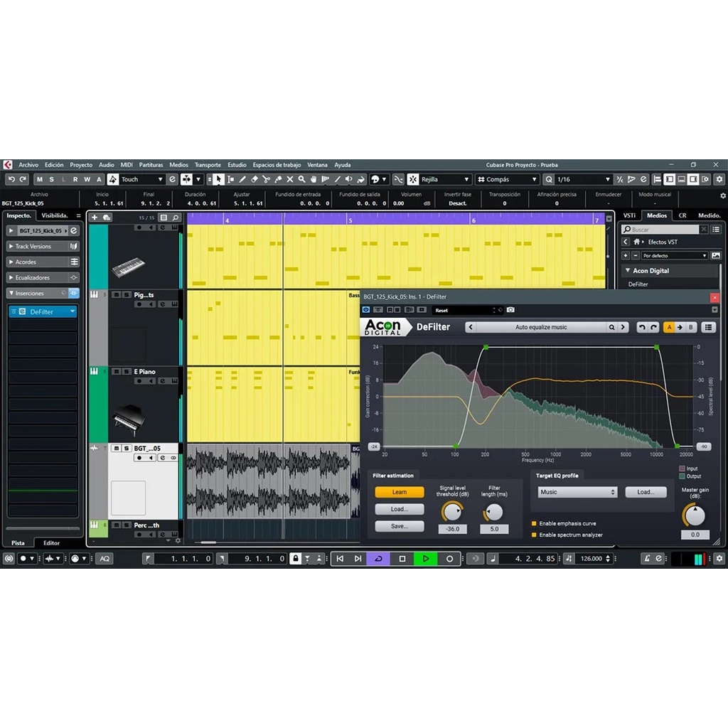Toggle DeFilter plugin power bypass button
This screenshot has height=728, width=728.
[x=366, y=310]
